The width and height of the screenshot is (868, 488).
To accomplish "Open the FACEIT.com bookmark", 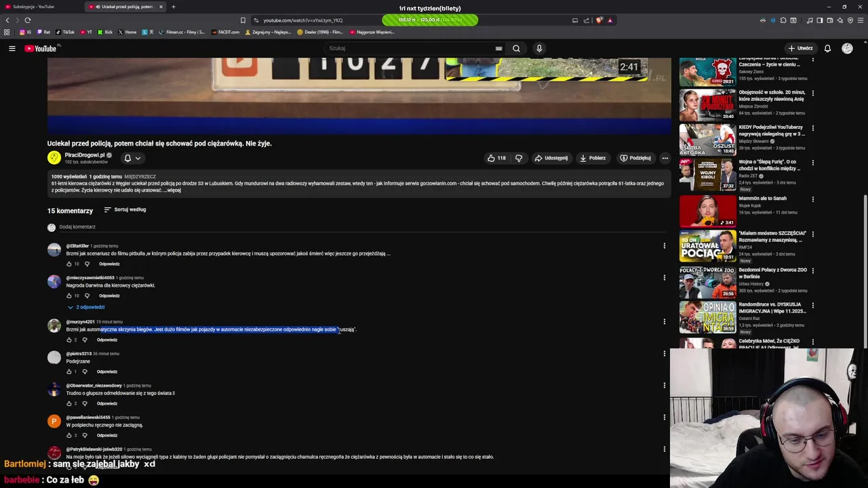I will [x=225, y=32].
